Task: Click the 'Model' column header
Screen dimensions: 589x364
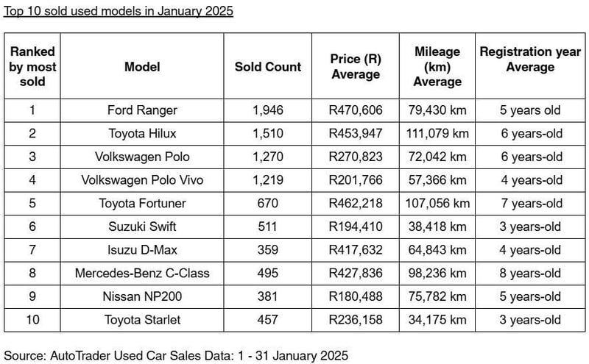Action: [142, 66]
